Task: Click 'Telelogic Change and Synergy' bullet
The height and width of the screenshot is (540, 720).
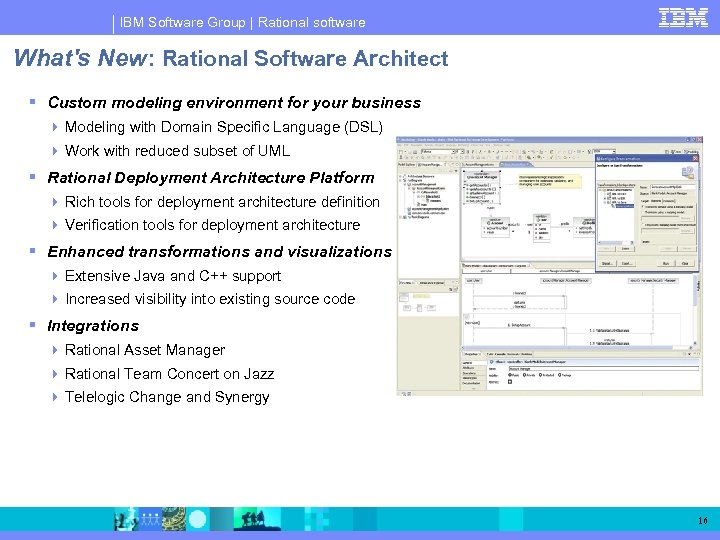Action: click(x=167, y=397)
